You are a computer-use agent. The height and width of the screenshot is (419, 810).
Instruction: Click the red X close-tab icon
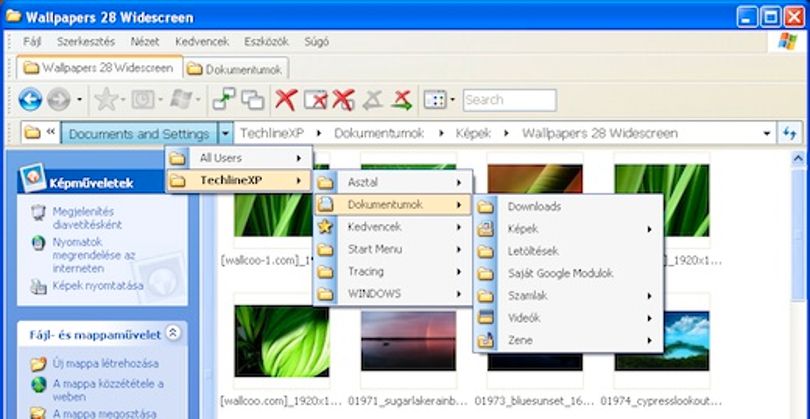point(286,99)
